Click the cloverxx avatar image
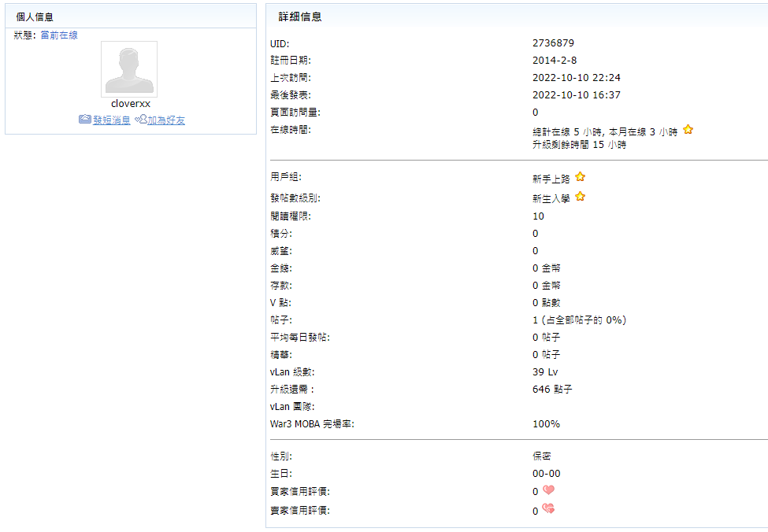 (129, 69)
